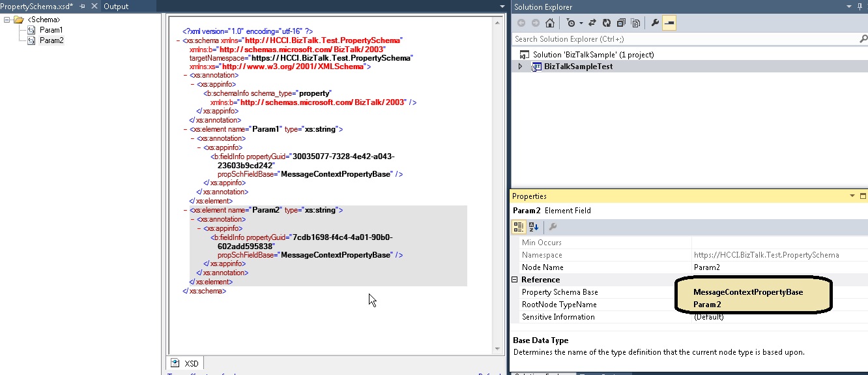The image size is (868, 375).
Task: Click the Search Solution Explorer field
Action: [684, 39]
